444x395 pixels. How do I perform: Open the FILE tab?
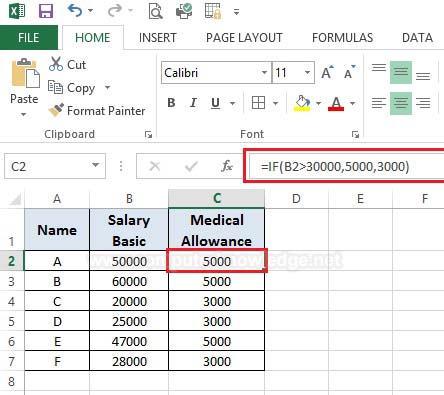[29, 37]
